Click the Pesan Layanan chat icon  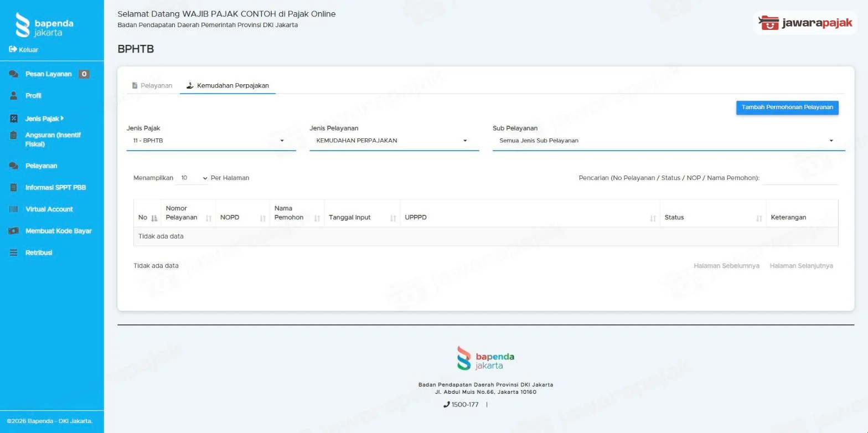coord(14,74)
